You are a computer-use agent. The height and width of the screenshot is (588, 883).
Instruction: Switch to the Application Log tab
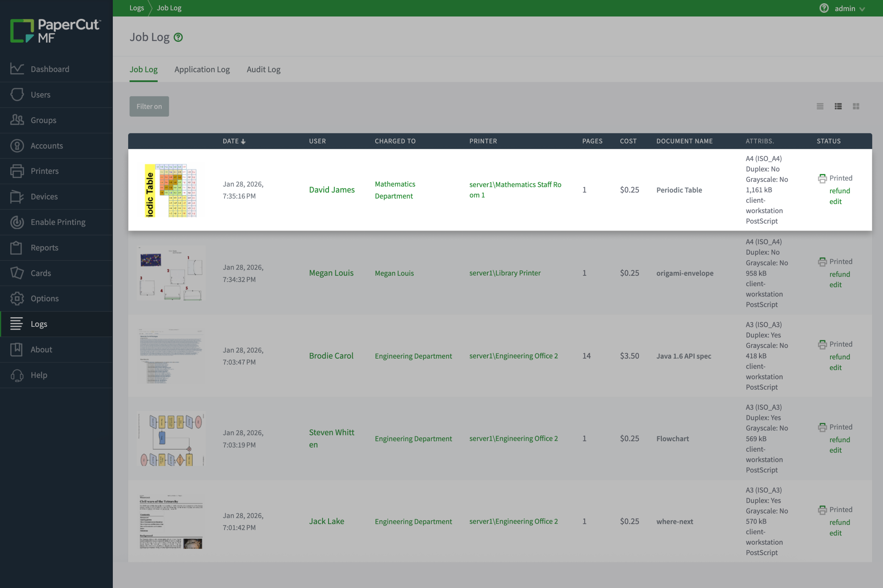click(x=202, y=69)
